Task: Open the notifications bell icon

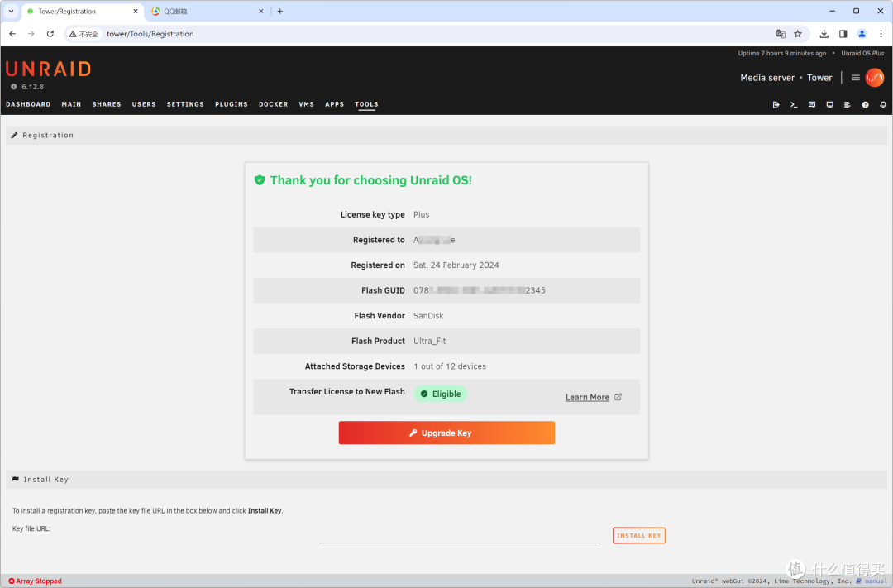Action: click(883, 105)
